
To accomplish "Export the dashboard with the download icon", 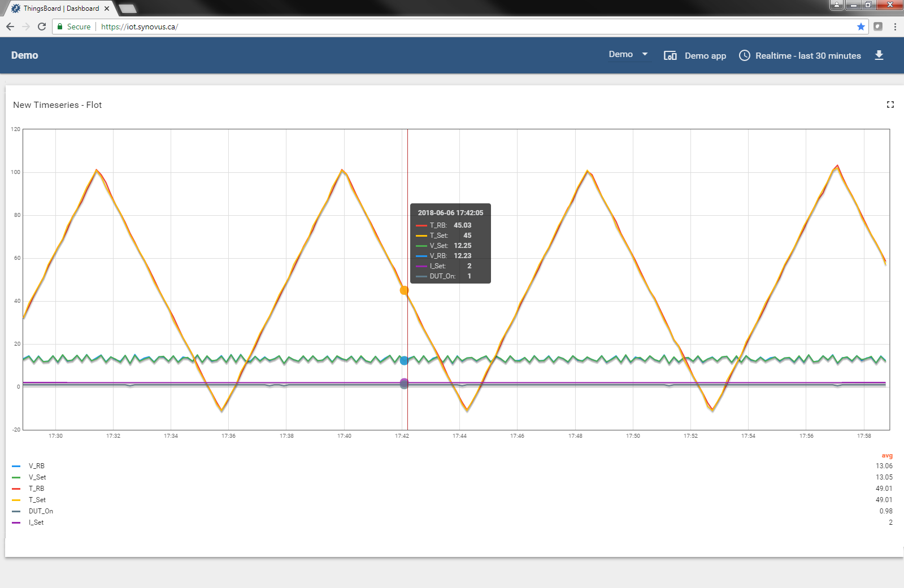I will [x=879, y=55].
